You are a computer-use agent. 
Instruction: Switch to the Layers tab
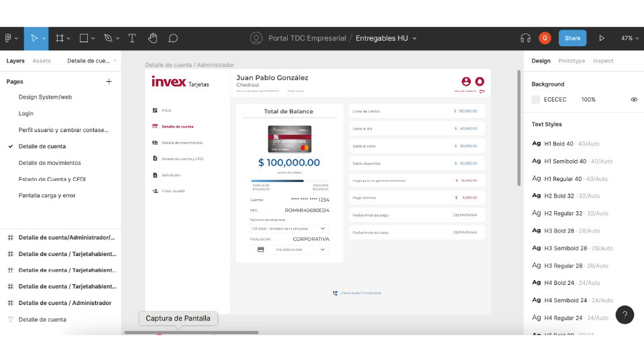point(15,61)
